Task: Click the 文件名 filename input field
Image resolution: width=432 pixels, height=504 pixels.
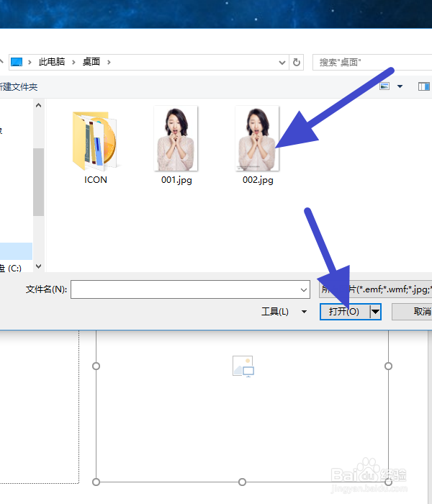Action: (190, 289)
